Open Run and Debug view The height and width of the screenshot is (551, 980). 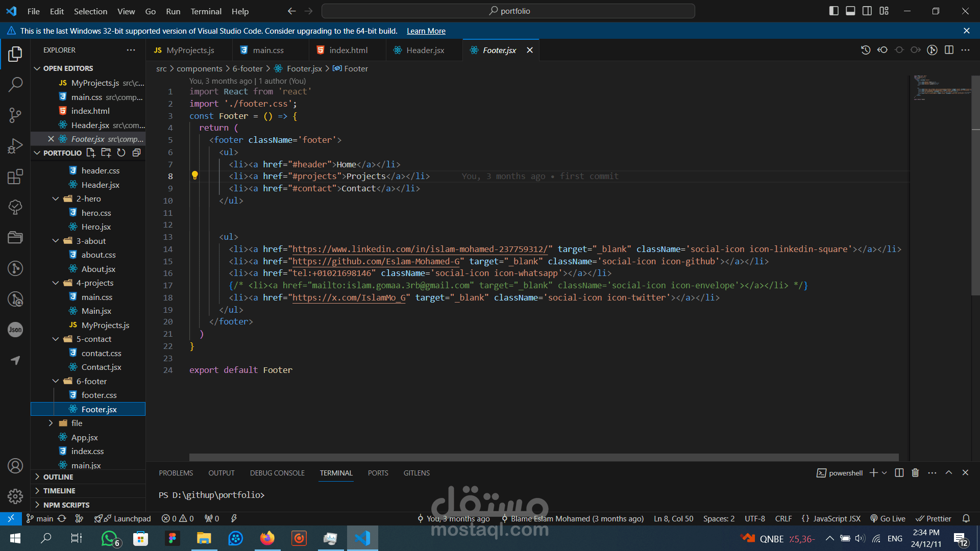[x=15, y=146]
